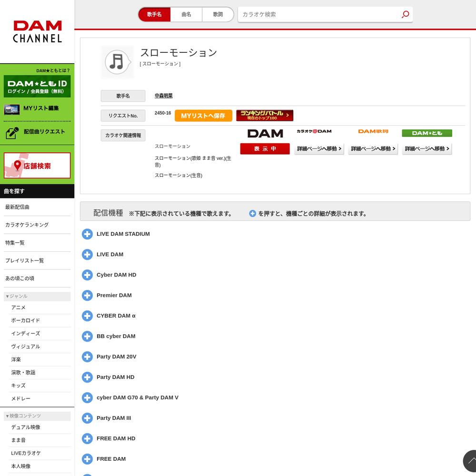The image size is (476, 476).
Task: Go to DAM★とも detail page
Action: tap(427, 149)
